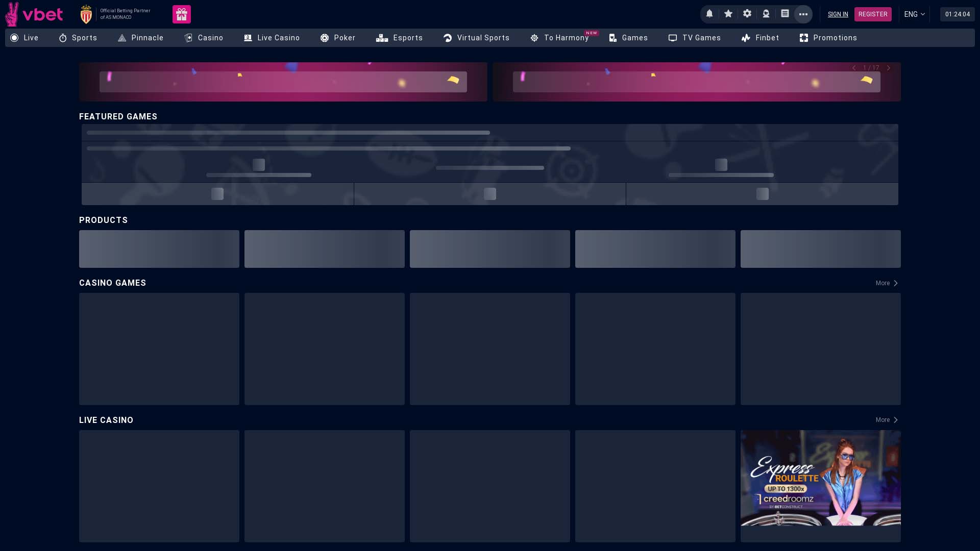
Task: Open the settings gear icon
Action: point(747,14)
